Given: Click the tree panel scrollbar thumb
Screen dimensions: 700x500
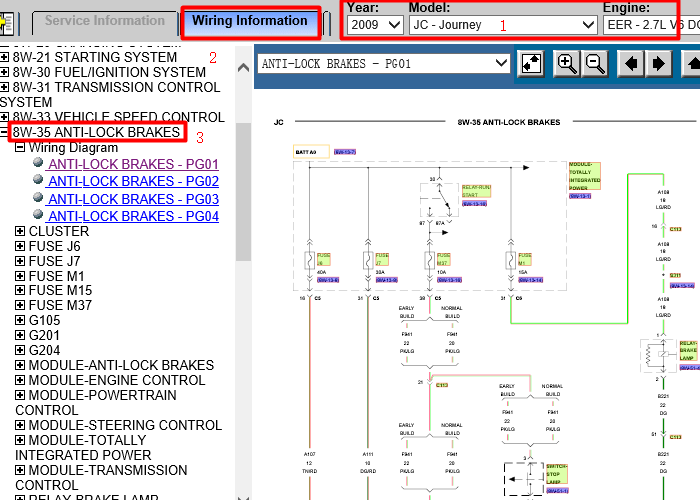Looking at the screenshot, I should click(243, 192).
